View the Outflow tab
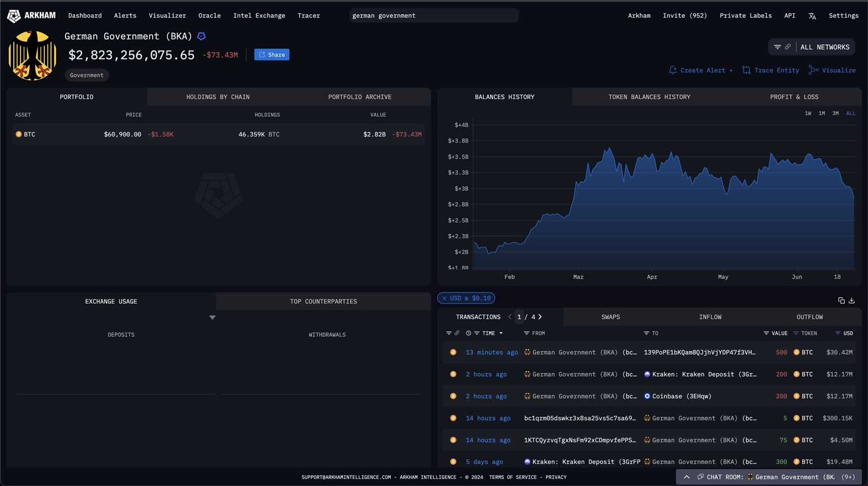 (x=810, y=317)
